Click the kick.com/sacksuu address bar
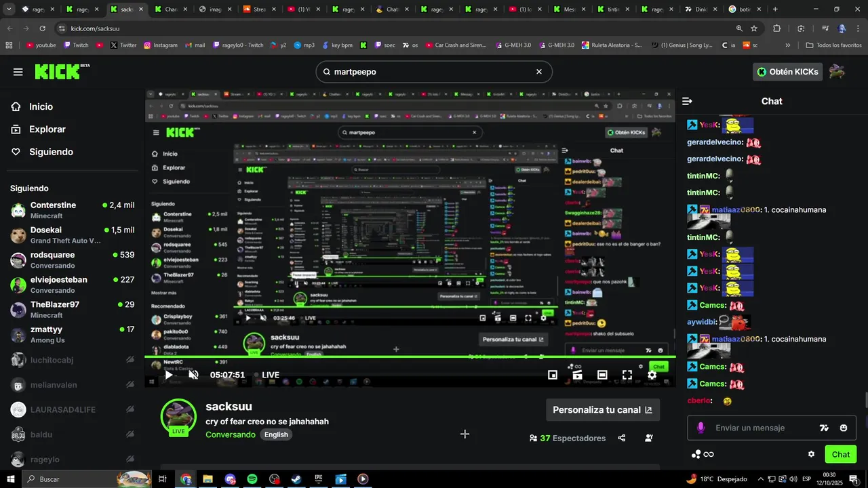Image resolution: width=868 pixels, height=488 pixels. pos(393,28)
